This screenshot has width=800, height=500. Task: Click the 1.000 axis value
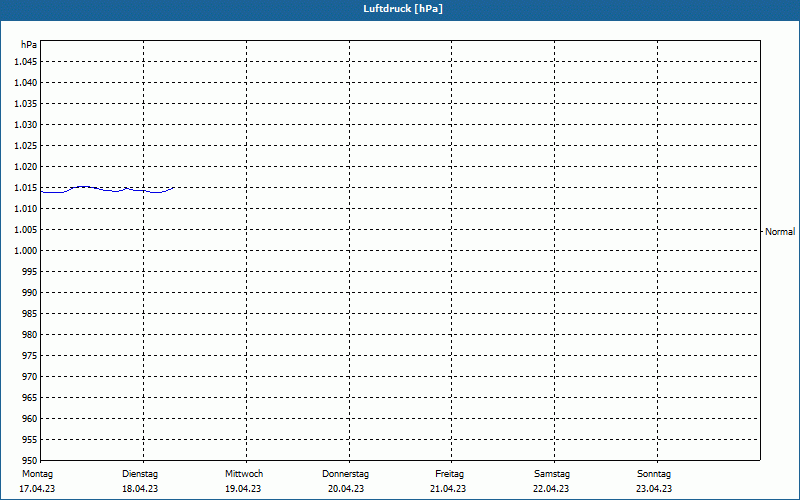click(26, 251)
